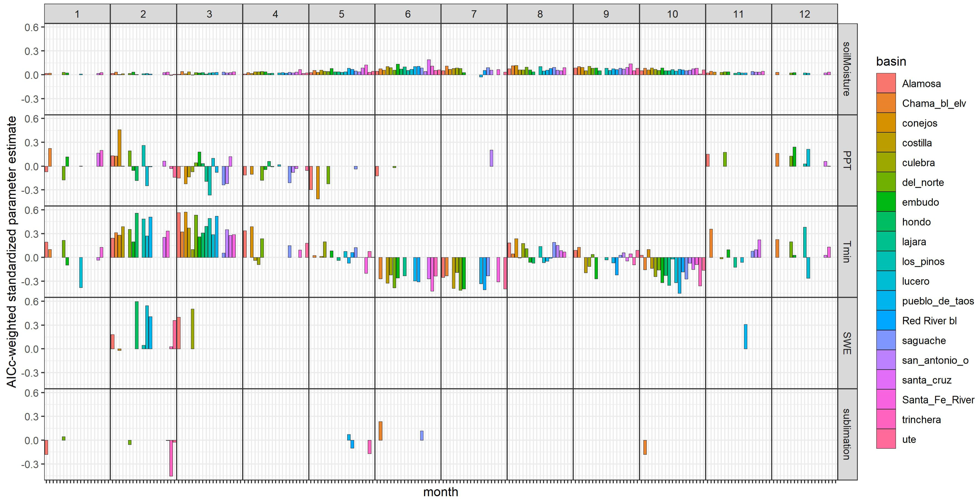Select month 6 facet header
Viewport: 980px width, 501px height.
point(408,14)
